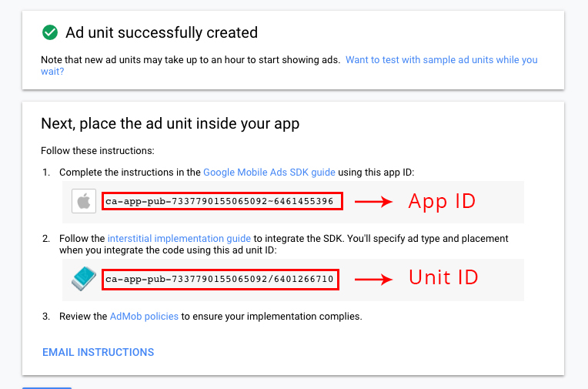Click the EMAIL INSTRUCTIONS button
588x389 pixels.
click(x=99, y=352)
